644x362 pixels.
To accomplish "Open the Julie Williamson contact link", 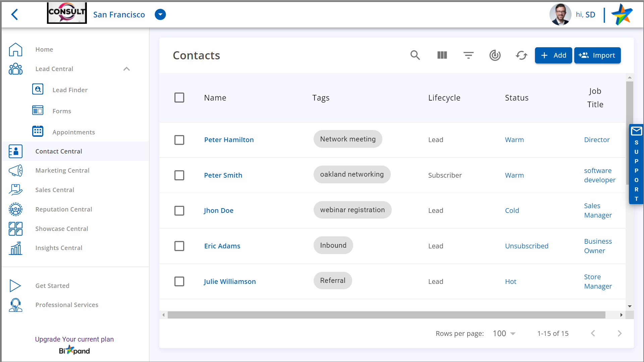I will [x=230, y=282].
